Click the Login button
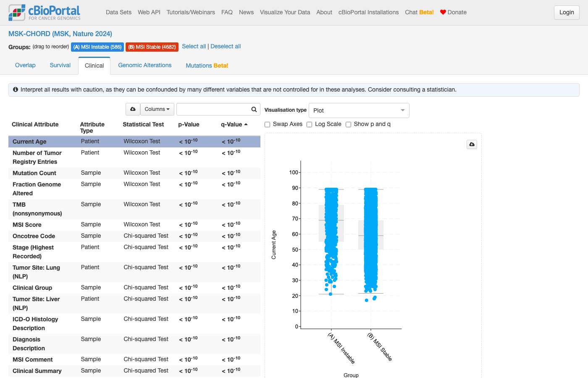Image resolution: width=588 pixels, height=378 pixels. point(567,13)
